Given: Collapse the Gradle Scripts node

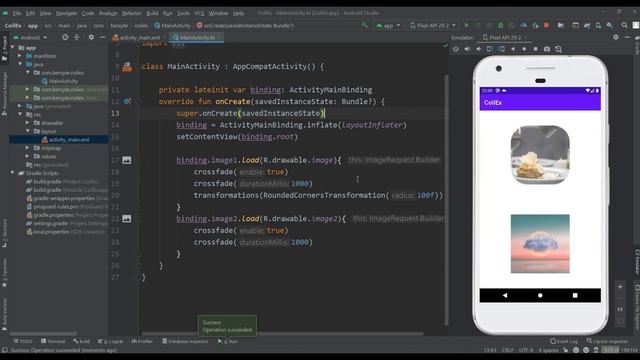Looking at the screenshot, I should pos(12,173).
